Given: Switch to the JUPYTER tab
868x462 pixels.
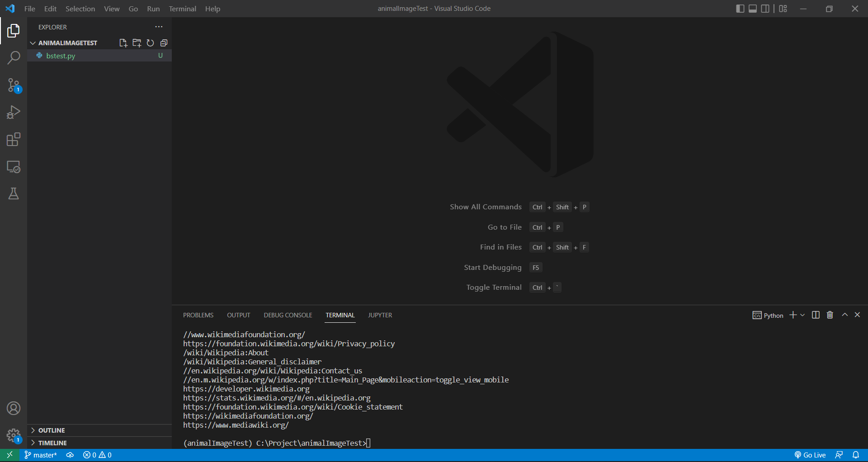Looking at the screenshot, I should click(x=380, y=315).
